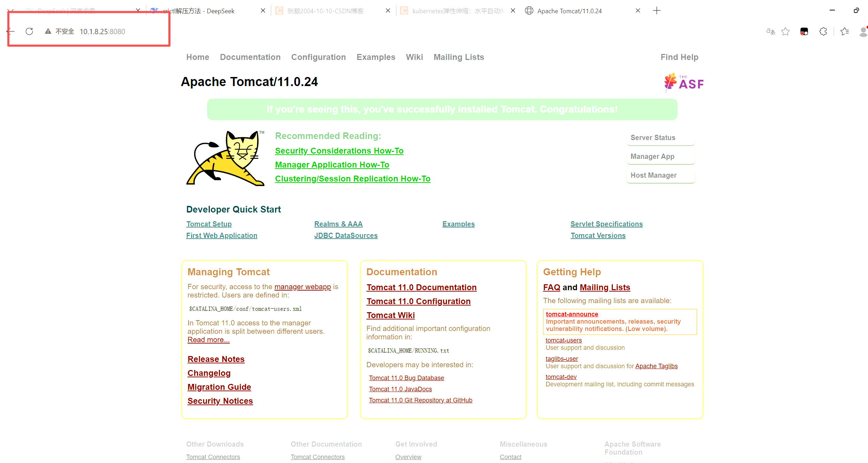Open Examples link under Developer Quick Start
This screenshot has width=868, height=463.
tap(458, 224)
